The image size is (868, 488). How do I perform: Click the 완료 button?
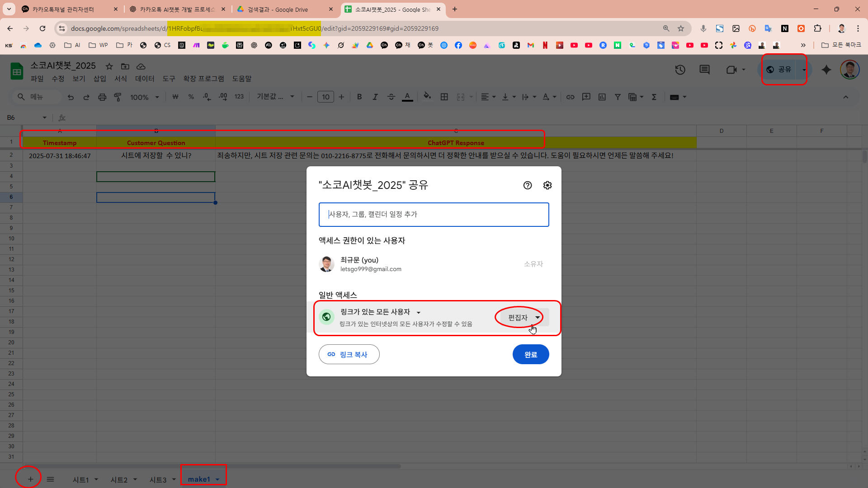click(531, 355)
